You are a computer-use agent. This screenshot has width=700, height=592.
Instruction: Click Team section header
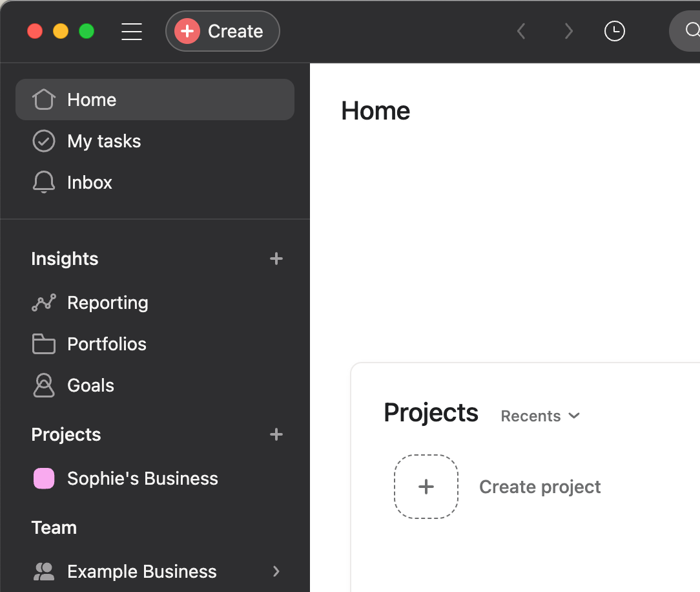pyautogui.click(x=54, y=527)
